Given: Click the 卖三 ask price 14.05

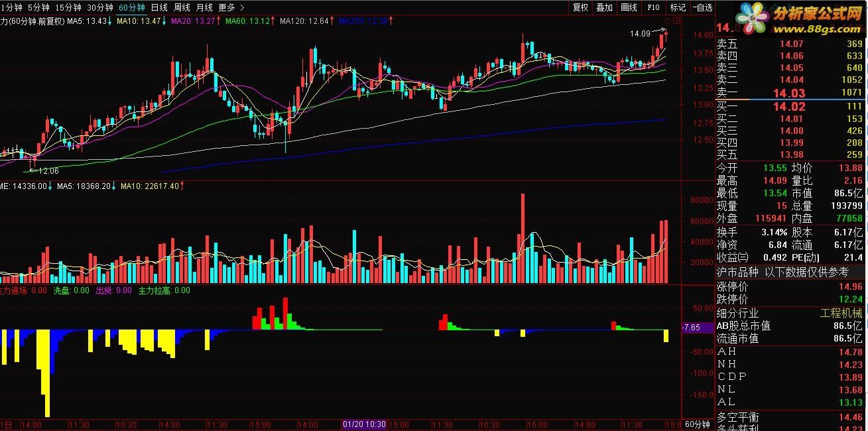Looking at the screenshot, I should [791, 68].
